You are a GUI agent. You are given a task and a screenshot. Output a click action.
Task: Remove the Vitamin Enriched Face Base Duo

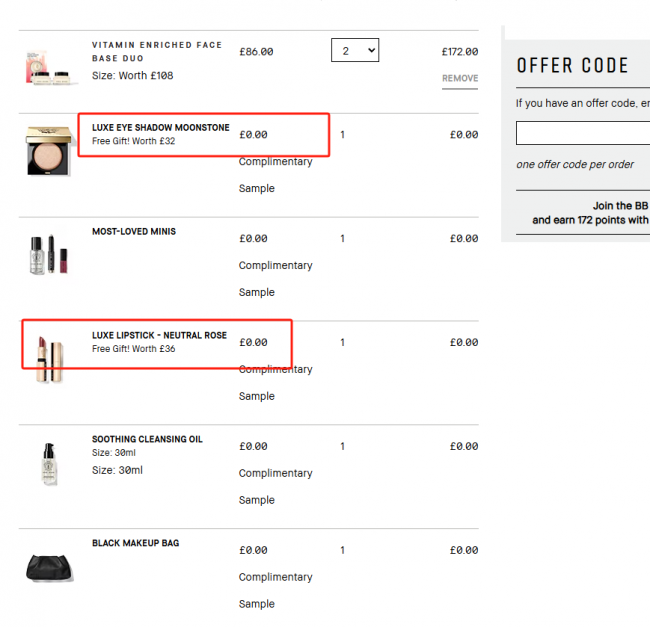click(460, 78)
